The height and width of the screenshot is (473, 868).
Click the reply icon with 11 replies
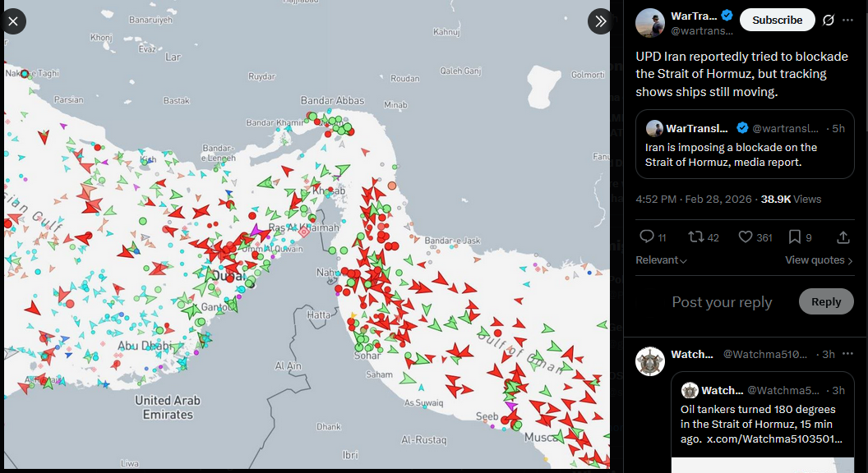[x=647, y=236]
